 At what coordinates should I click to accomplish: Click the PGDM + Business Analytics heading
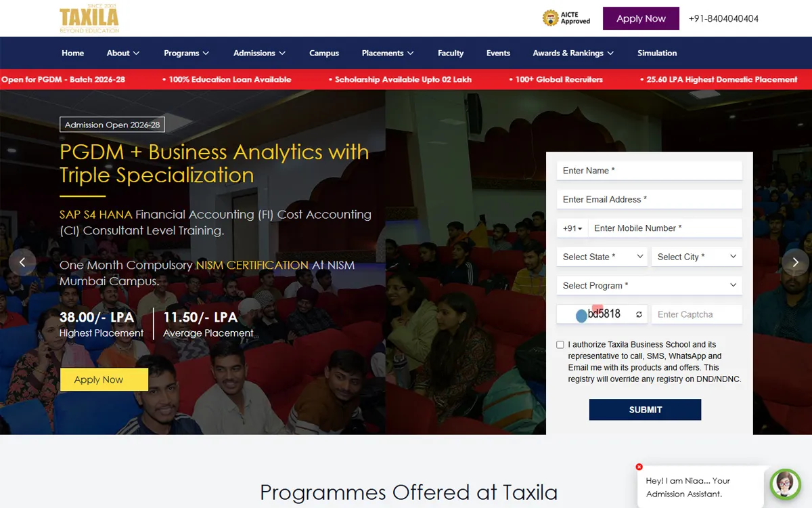click(x=215, y=163)
